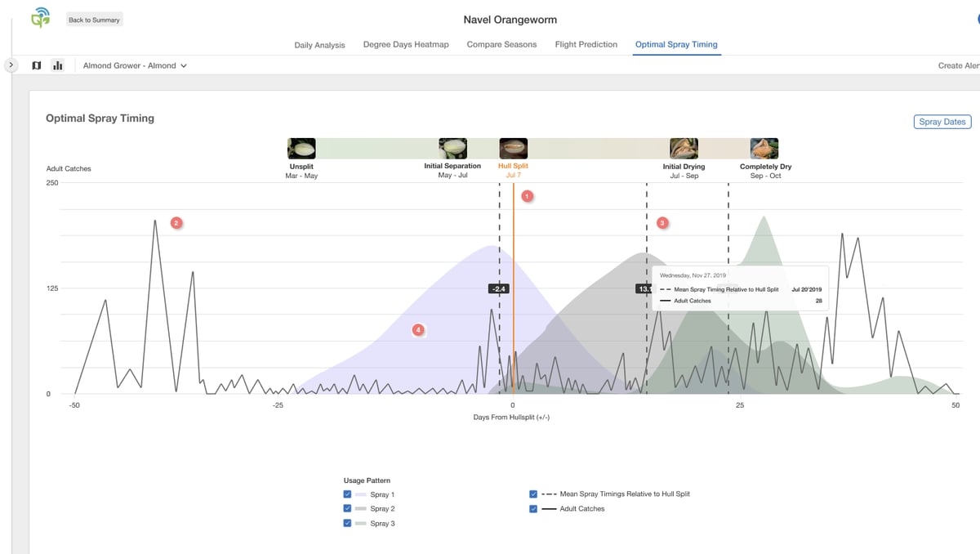
Task: Disable the Adult Catches checkbox
Action: click(533, 509)
